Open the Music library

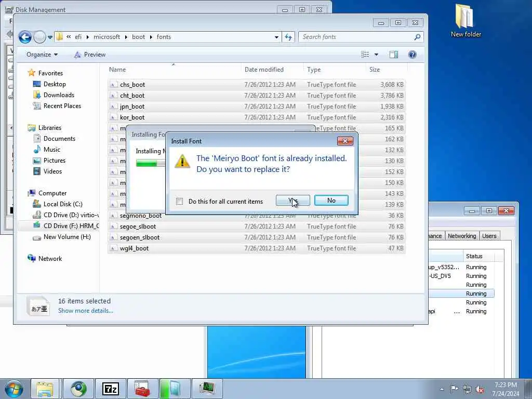(51, 149)
